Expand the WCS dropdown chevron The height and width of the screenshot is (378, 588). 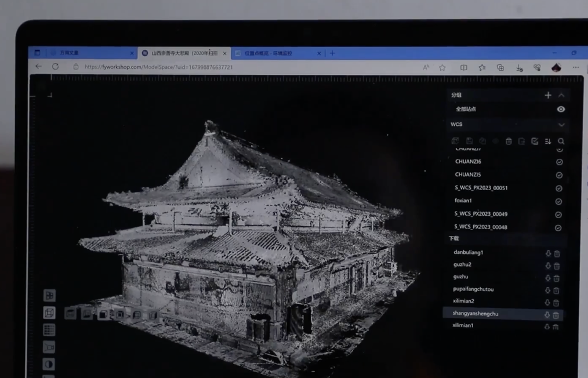click(x=561, y=125)
